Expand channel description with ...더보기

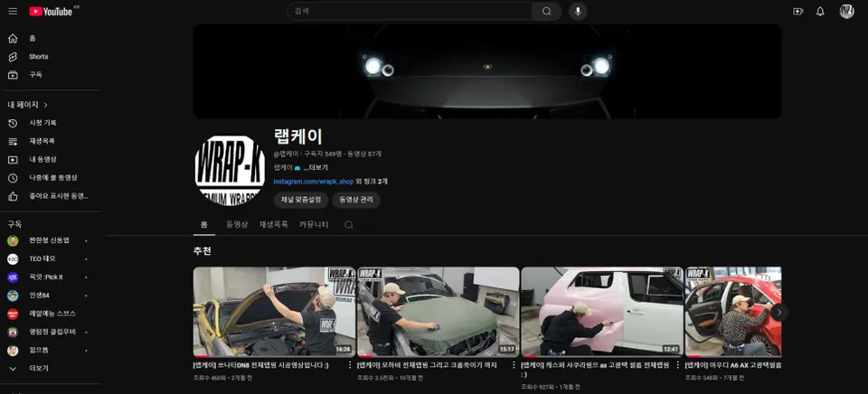click(x=316, y=168)
